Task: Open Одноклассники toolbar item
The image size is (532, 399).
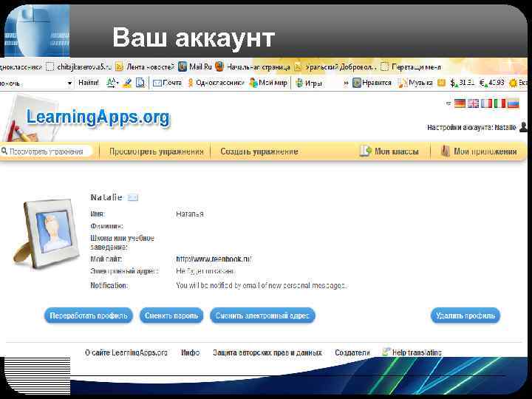Action: coord(216,83)
